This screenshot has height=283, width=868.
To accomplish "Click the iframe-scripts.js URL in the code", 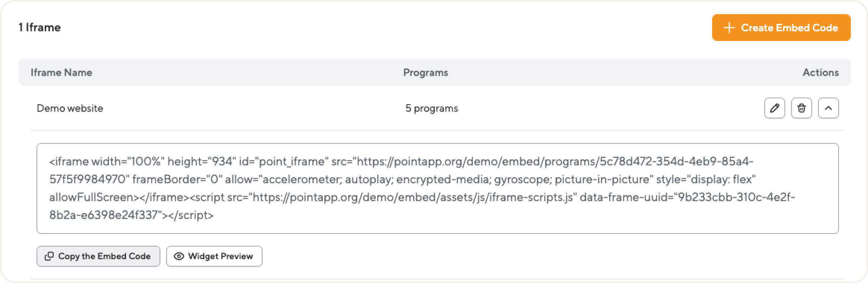I will (412, 197).
